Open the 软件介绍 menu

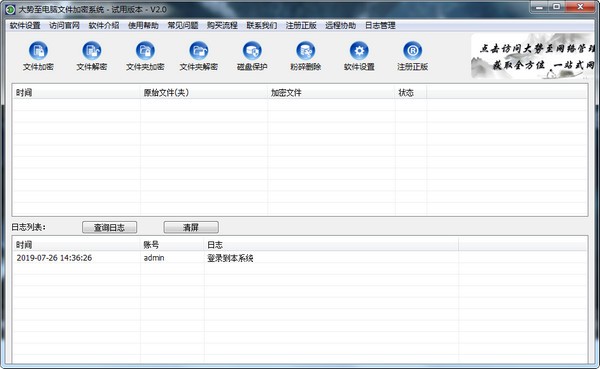click(104, 25)
